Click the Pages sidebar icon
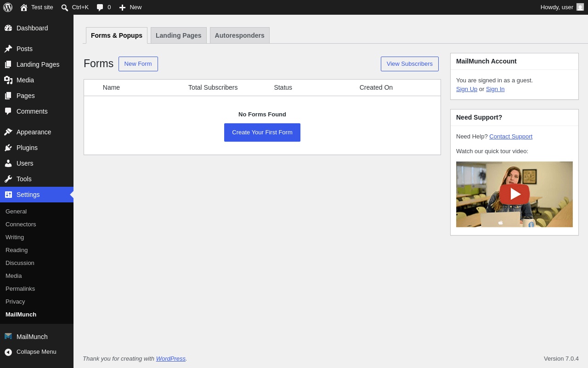This screenshot has width=588, height=368. click(8, 96)
